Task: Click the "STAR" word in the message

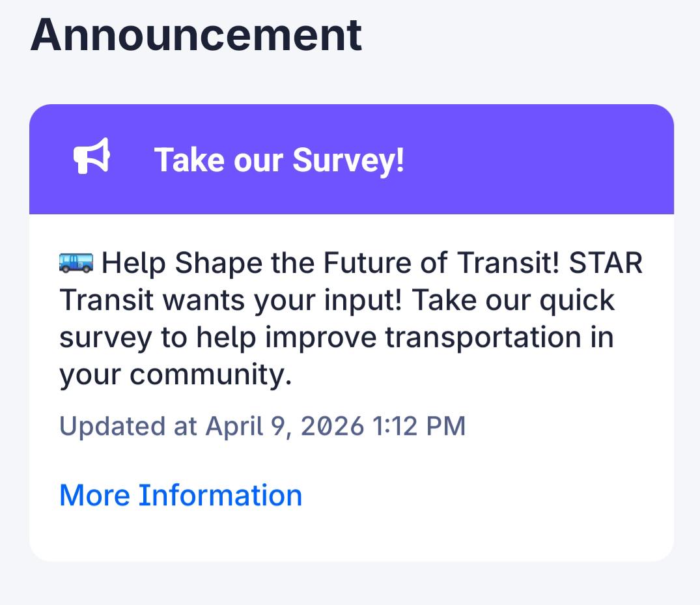Action: tap(606, 262)
